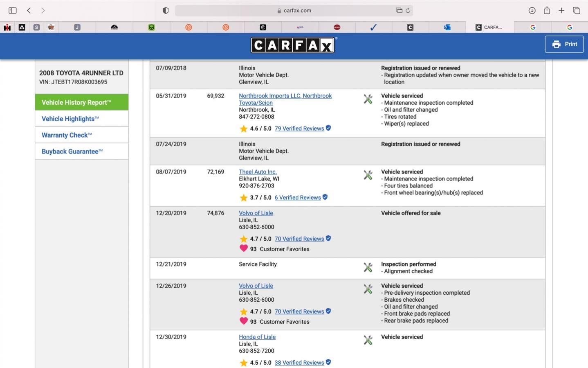
Task: Open the Northbrook Imports LLC dealer link
Action: (285, 99)
